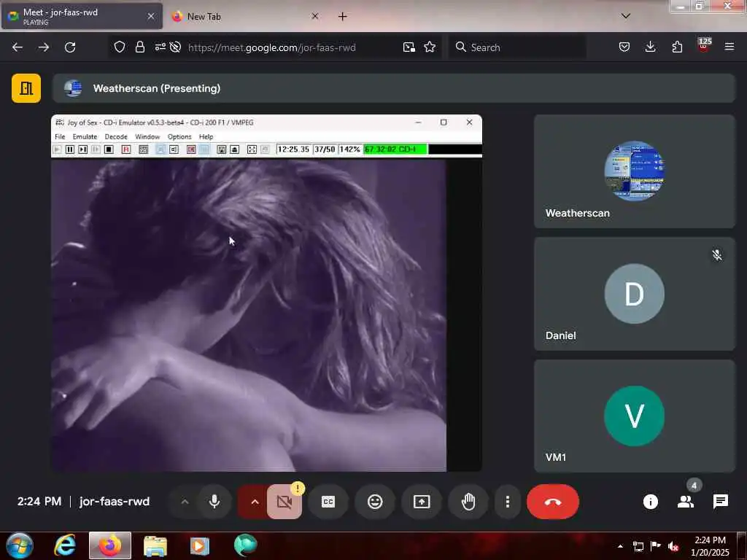Click the step-frame button in emulator toolbar
The height and width of the screenshot is (560, 747).
(x=82, y=149)
